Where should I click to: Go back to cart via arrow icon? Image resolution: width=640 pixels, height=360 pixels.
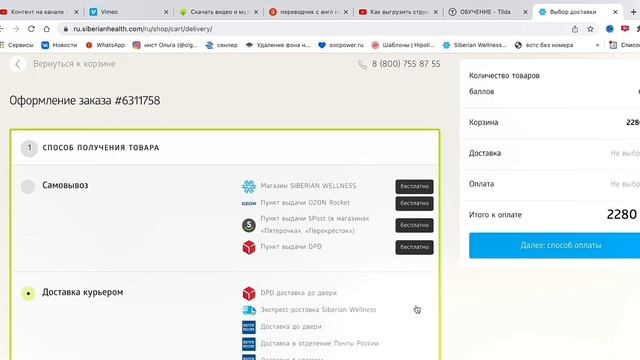(18, 64)
